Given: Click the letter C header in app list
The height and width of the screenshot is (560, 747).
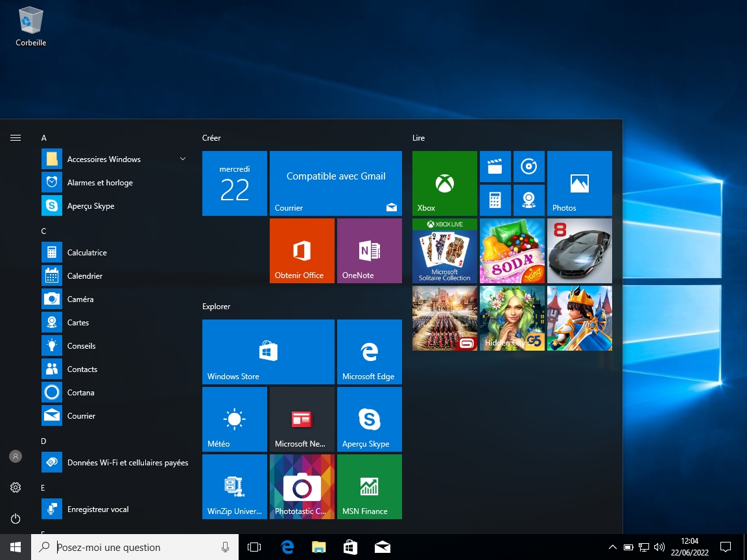Looking at the screenshot, I should tap(44, 231).
